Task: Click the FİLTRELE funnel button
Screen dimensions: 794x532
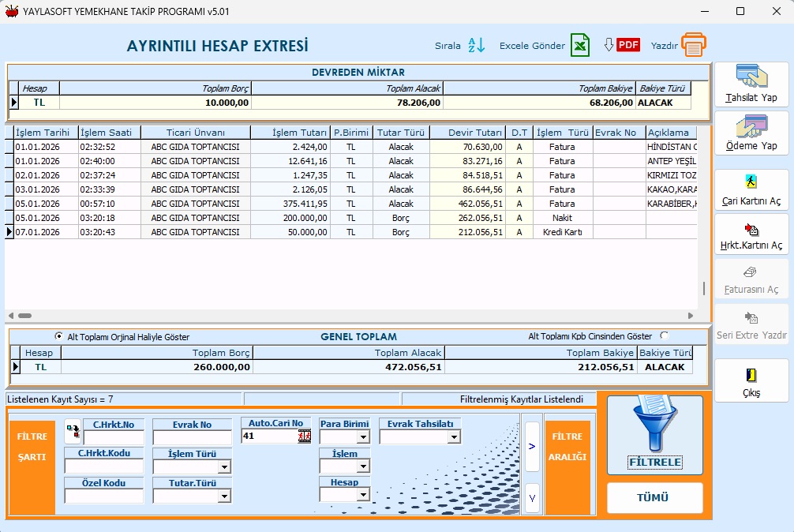Action: coord(654,435)
